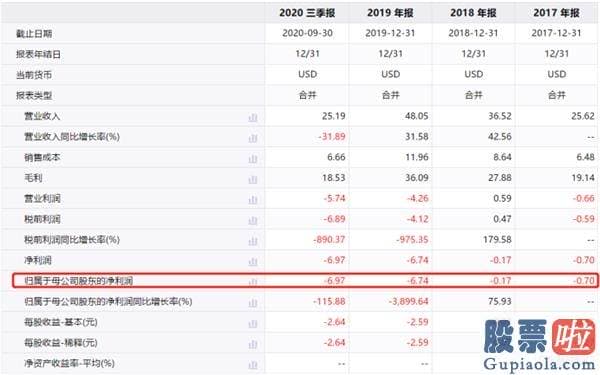This screenshot has height=375, width=600.
Task: Select the 2018 年报 column header
Action: [x=473, y=13]
